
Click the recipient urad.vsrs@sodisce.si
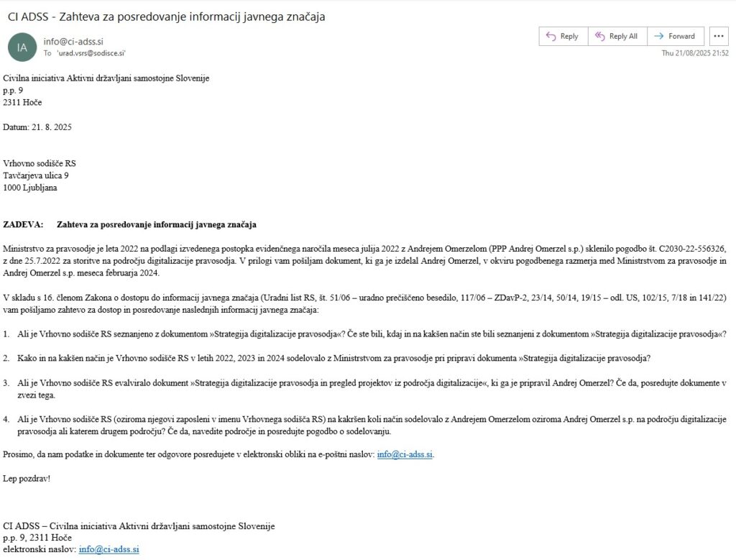(x=91, y=53)
